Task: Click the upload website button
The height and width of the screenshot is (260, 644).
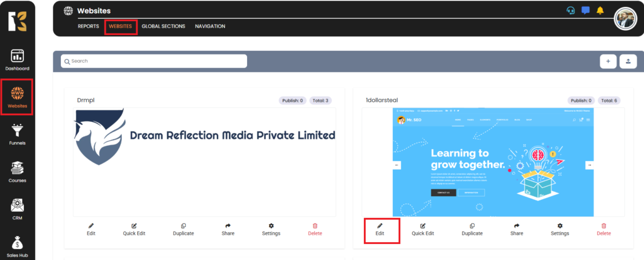Action: 628,61
